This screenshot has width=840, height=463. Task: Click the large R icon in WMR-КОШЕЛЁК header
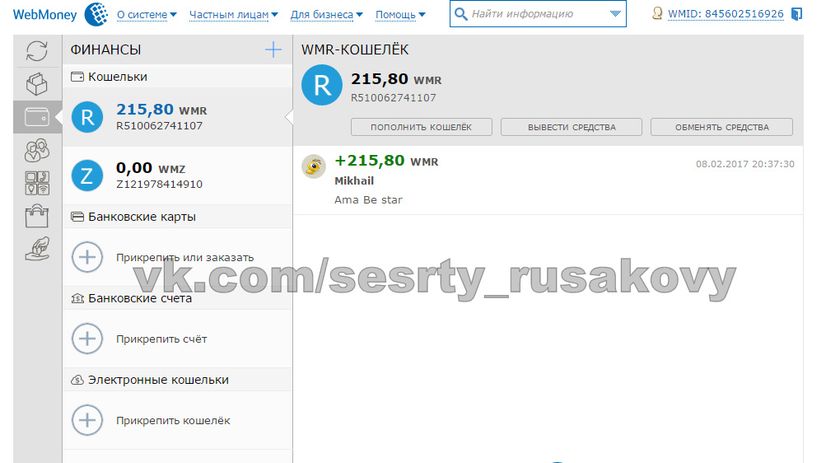pyautogui.click(x=321, y=85)
